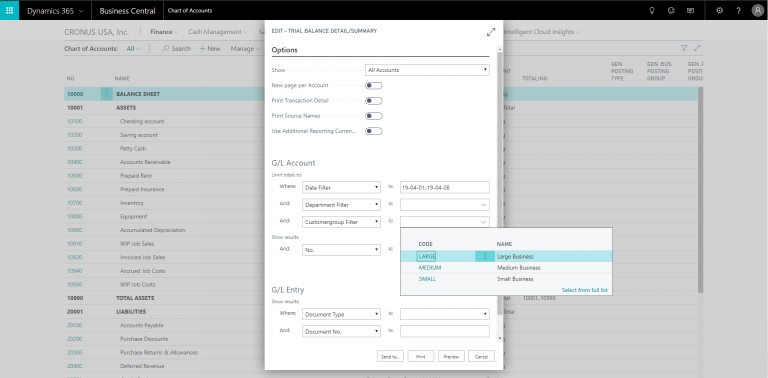The image size is (768, 378).
Task: Open row options dots for BALANCE SHEET
Action: pyautogui.click(x=106, y=94)
